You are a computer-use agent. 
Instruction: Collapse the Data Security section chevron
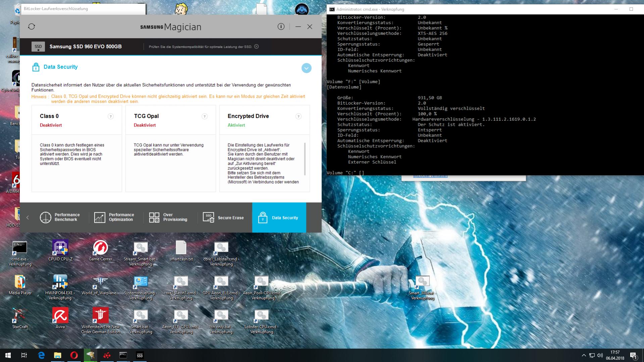pos(306,68)
